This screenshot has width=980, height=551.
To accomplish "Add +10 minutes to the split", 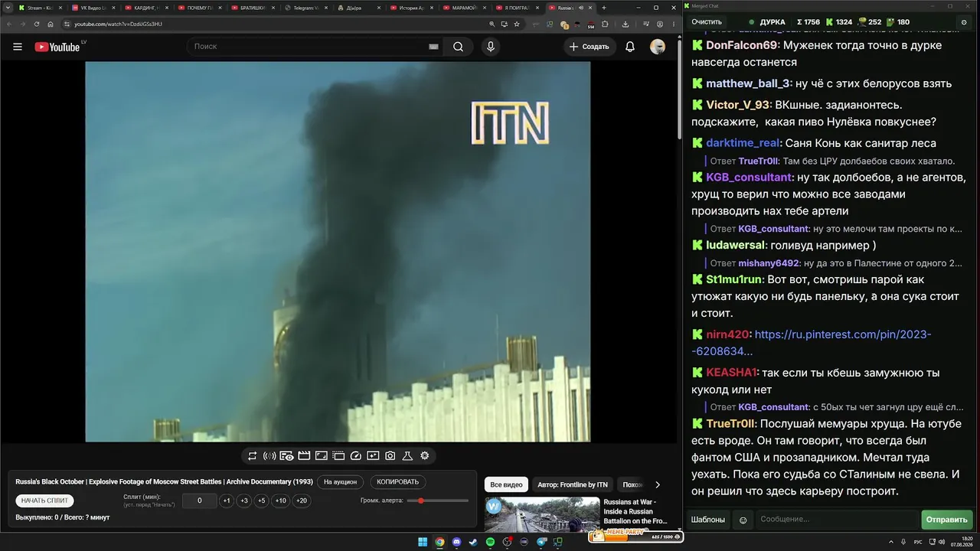I will point(281,501).
